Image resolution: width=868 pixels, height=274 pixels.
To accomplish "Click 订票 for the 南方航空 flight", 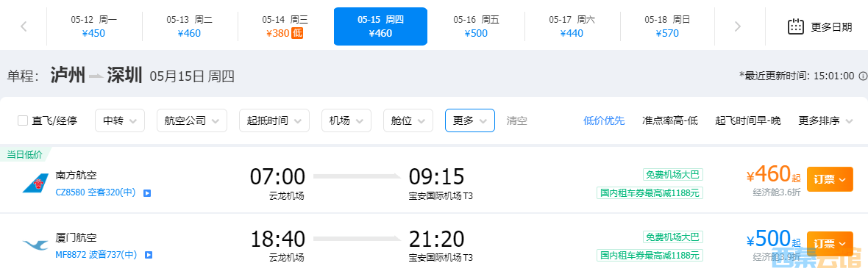I will pos(830,179).
